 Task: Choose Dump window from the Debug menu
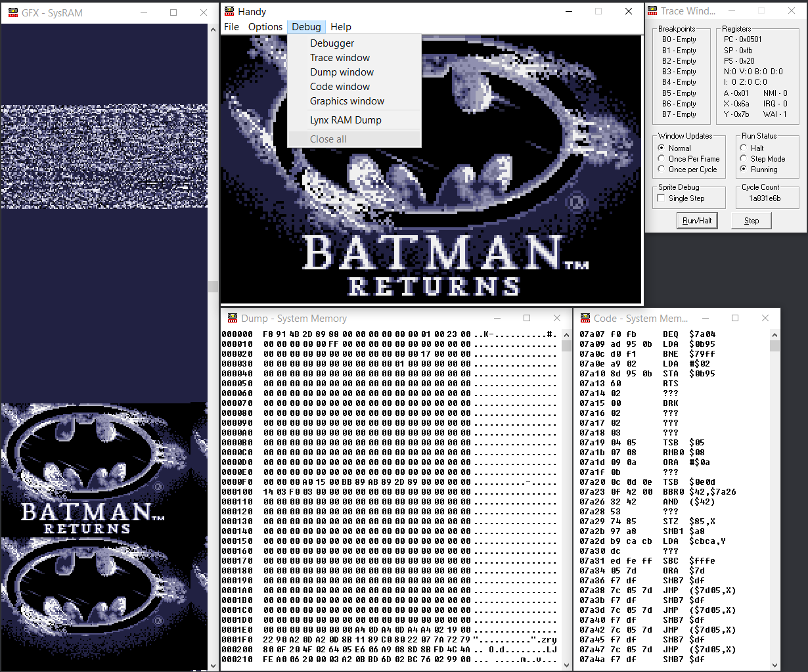354,72
